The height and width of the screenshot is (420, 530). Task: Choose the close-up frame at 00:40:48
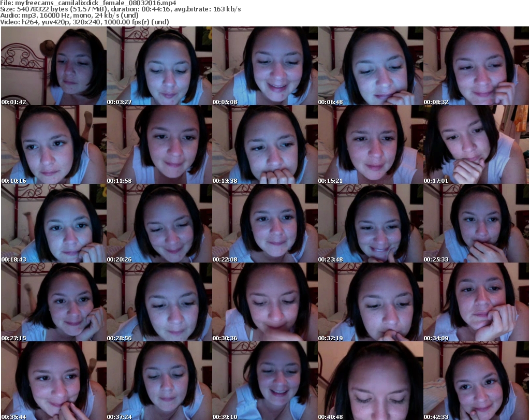(371, 381)
